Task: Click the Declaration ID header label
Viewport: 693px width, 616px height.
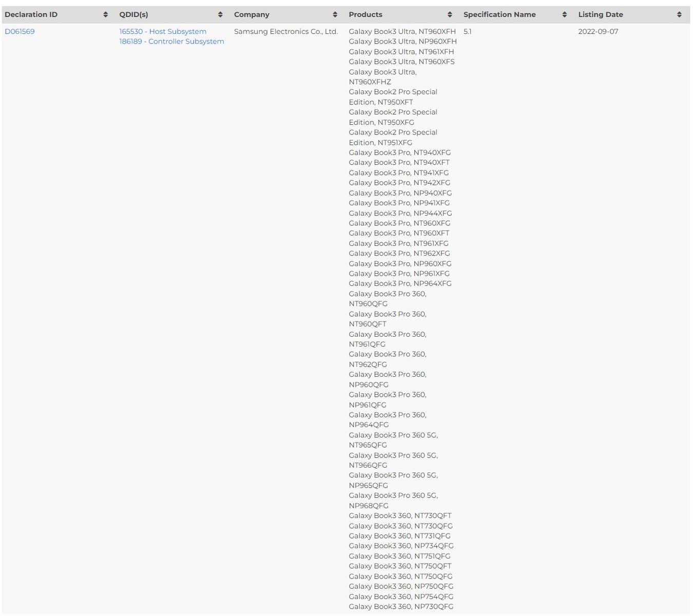Action: (31, 15)
